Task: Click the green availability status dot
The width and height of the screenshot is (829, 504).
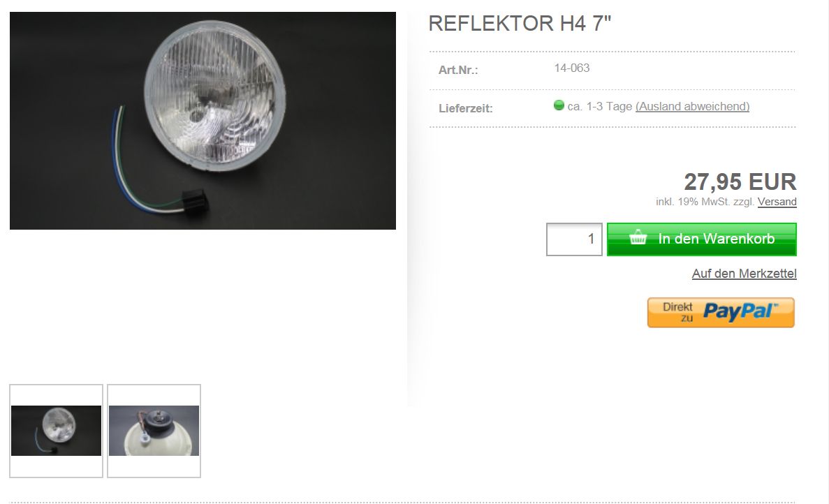Action: click(559, 105)
